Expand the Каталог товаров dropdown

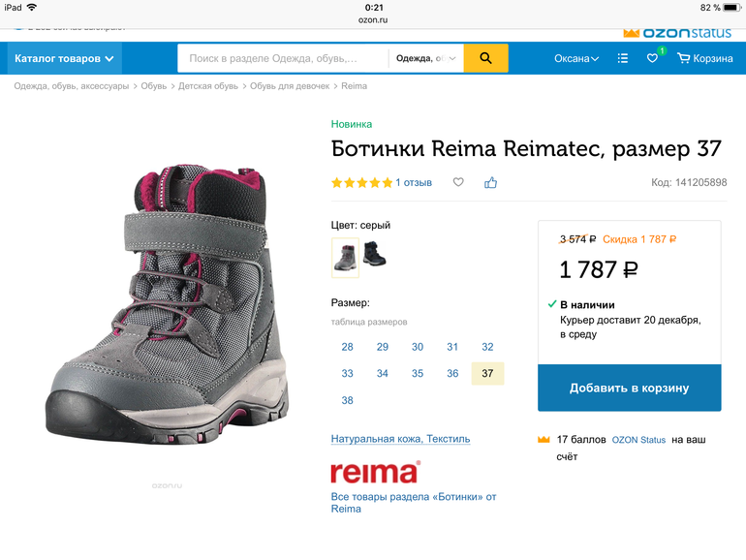click(x=65, y=59)
